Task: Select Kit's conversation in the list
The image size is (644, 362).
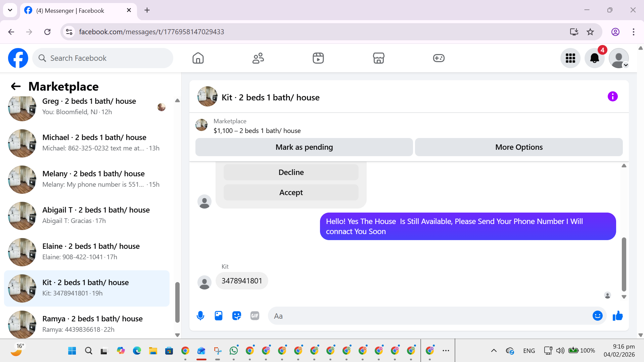Action: click(87, 288)
